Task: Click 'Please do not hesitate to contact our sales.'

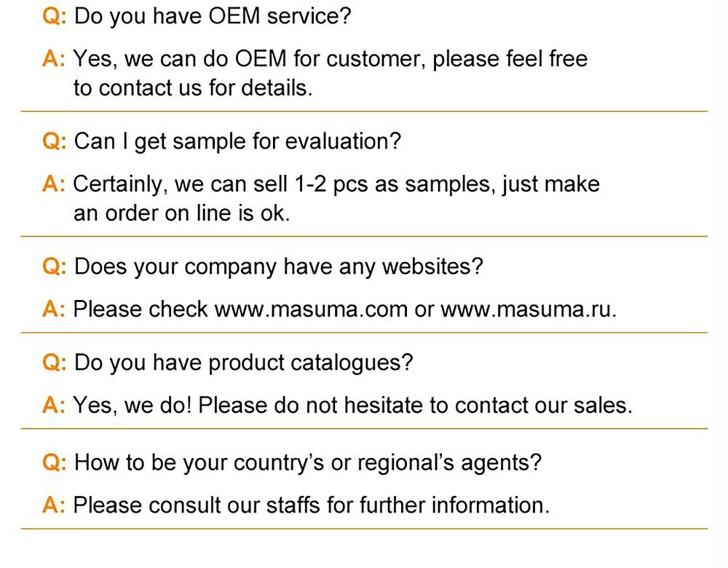Action: coord(415,405)
